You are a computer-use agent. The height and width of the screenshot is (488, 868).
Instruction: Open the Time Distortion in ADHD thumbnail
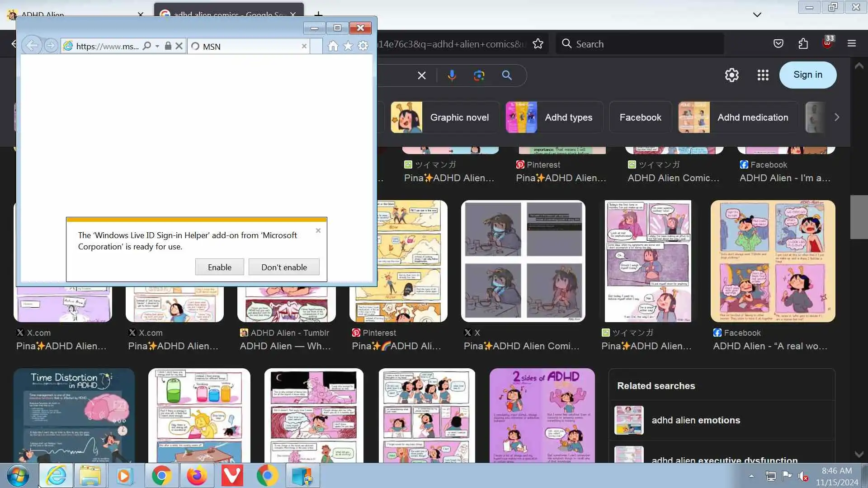[x=74, y=415]
